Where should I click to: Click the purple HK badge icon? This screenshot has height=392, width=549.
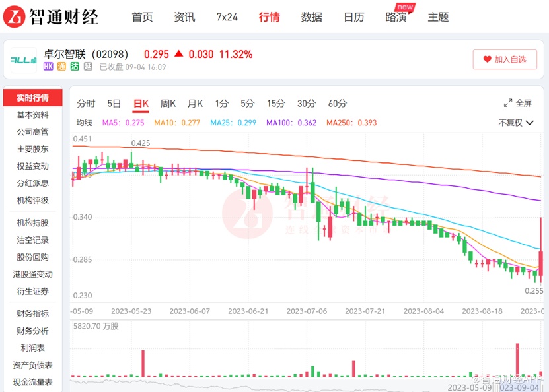point(48,67)
